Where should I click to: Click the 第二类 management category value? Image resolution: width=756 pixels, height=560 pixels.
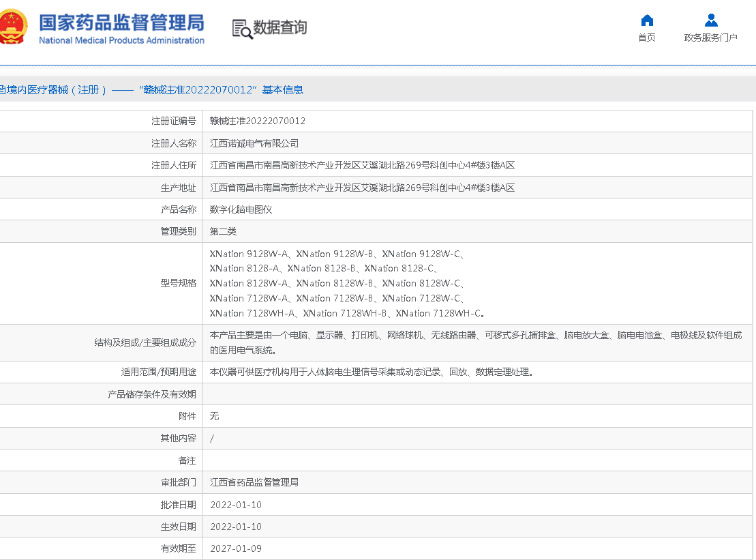tap(223, 231)
